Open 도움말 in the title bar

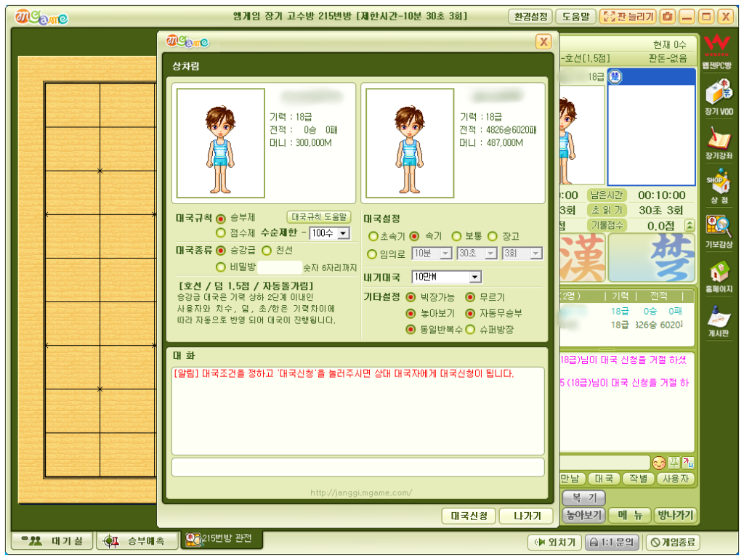tap(575, 17)
